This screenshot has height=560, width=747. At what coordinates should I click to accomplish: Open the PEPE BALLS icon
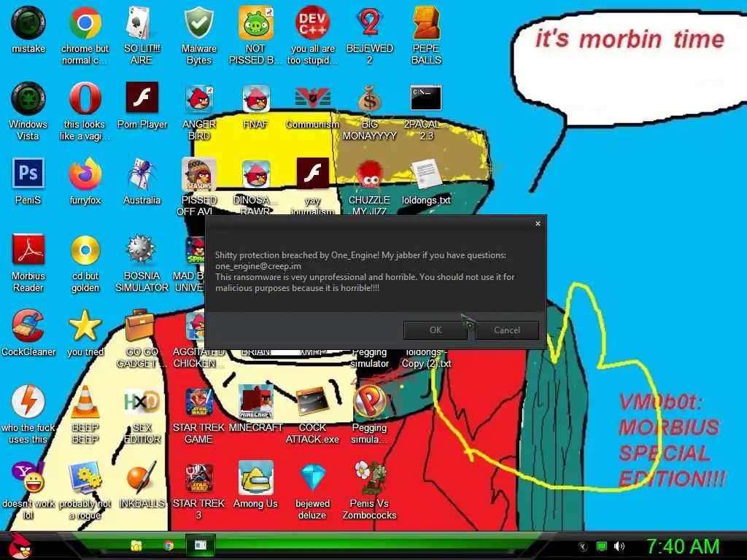(426, 23)
